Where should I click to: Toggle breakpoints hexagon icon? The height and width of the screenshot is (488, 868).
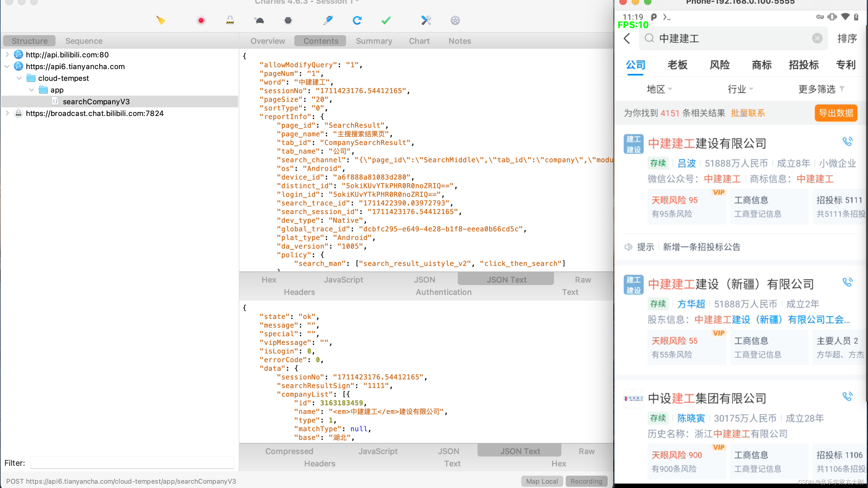pyautogui.click(x=288, y=21)
